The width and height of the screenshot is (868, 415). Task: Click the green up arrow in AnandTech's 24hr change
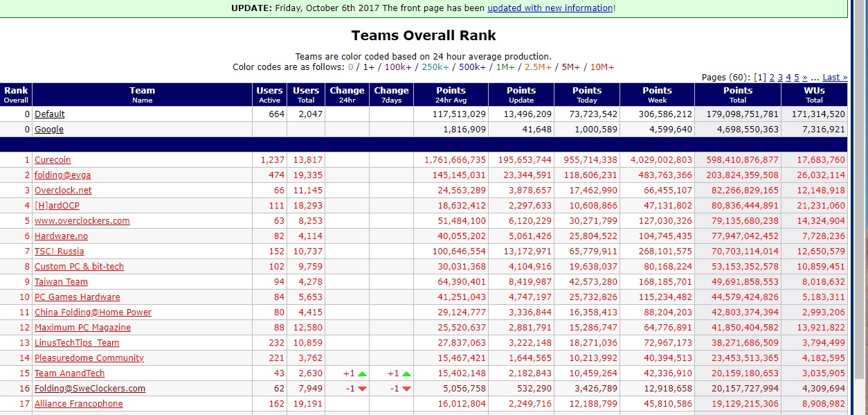click(362, 373)
